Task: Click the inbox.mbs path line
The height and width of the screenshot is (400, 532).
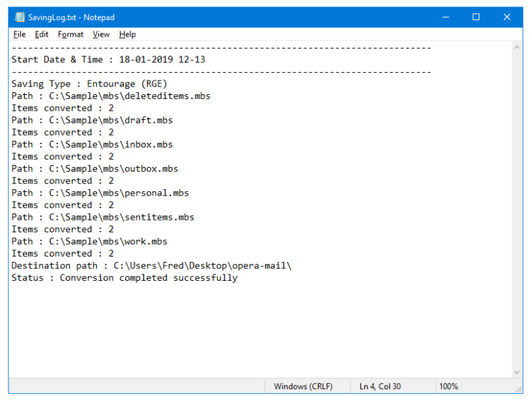Action: point(92,144)
